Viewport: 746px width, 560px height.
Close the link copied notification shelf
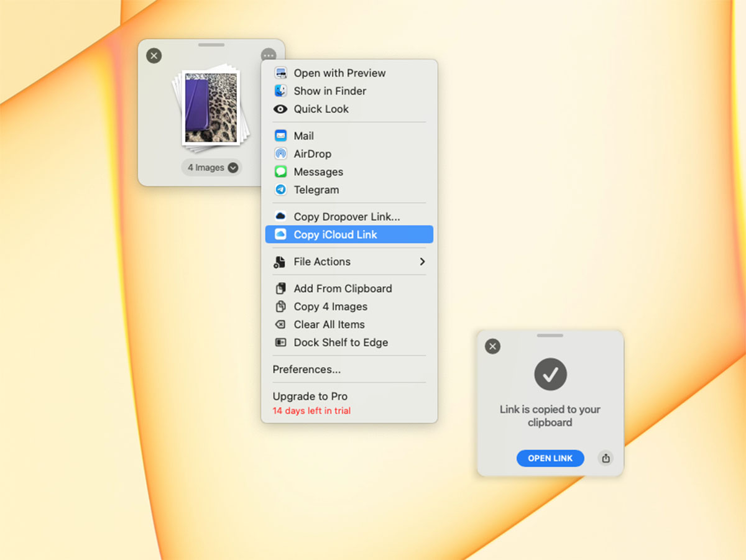(492, 346)
